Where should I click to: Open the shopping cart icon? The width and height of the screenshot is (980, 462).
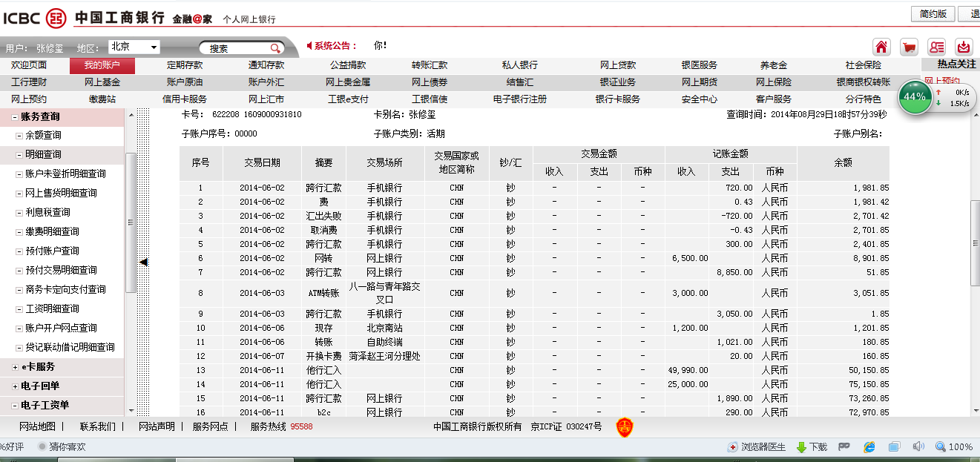pyautogui.click(x=909, y=47)
